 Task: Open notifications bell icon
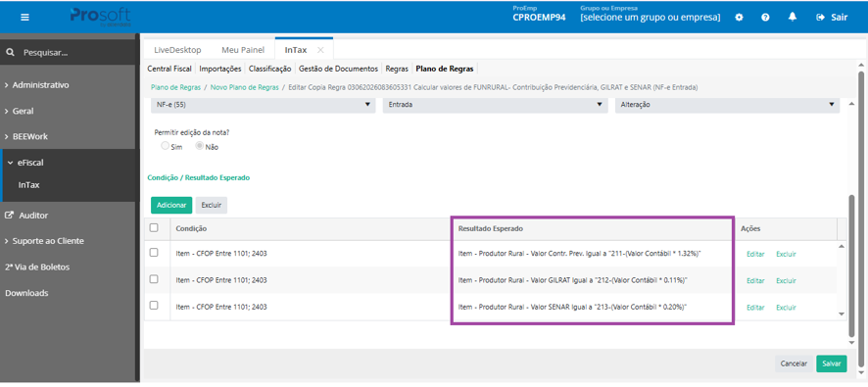793,18
